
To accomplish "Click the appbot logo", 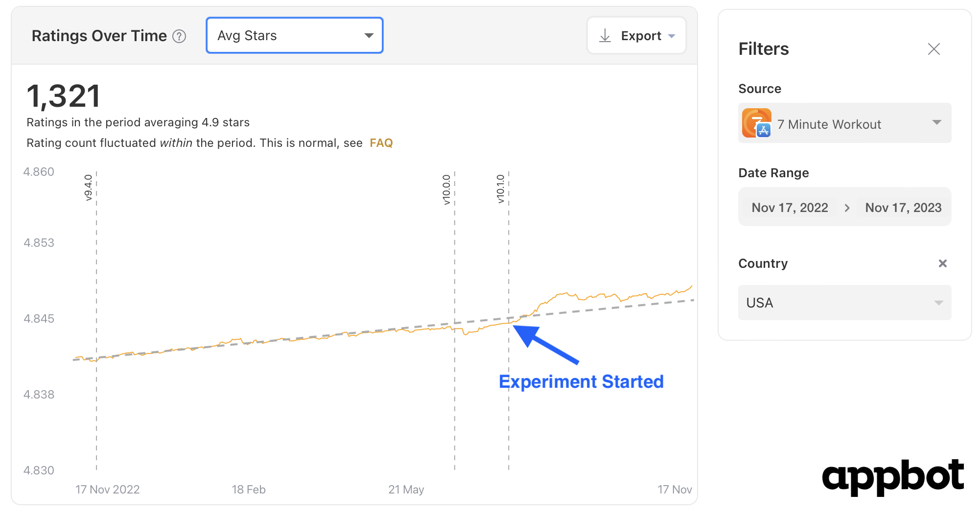I will point(893,477).
